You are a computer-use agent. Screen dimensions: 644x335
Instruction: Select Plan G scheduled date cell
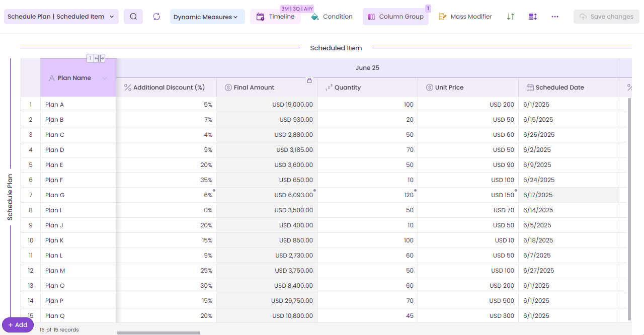[x=569, y=195]
